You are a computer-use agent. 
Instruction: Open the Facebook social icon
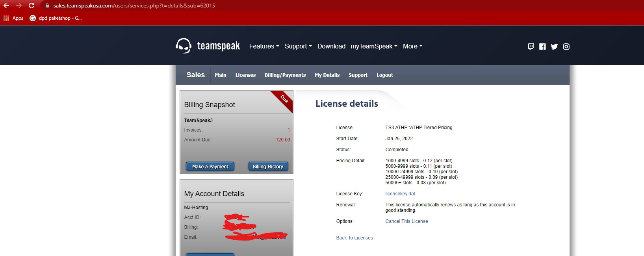[542, 46]
